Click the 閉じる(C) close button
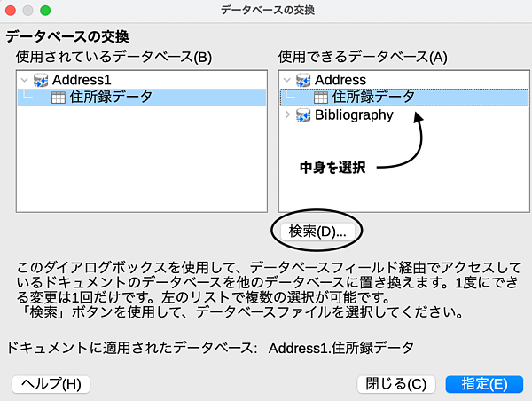532x401 pixels. click(396, 384)
